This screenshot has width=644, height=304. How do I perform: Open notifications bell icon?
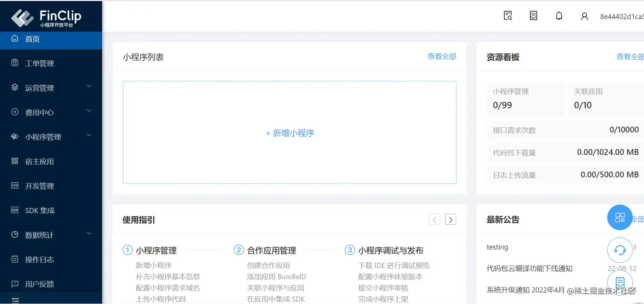pyautogui.click(x=559, y=16)
